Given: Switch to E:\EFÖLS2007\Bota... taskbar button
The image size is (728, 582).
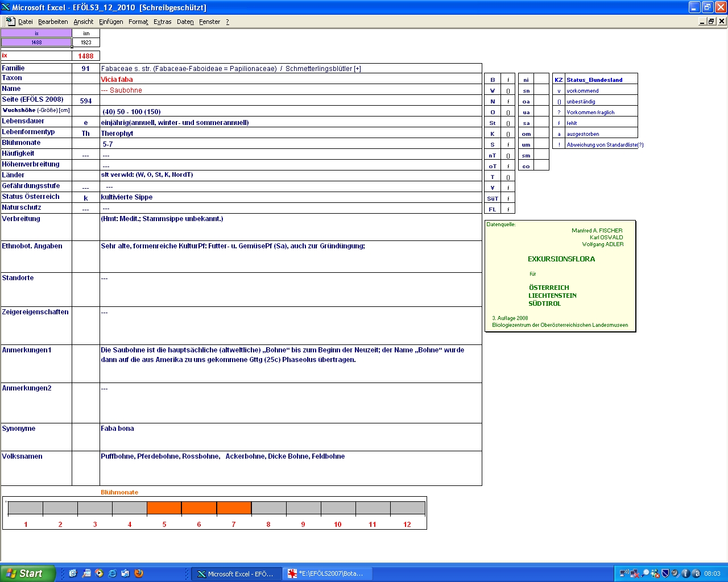Looking at the screenshot, I should (x=326, y=573).
